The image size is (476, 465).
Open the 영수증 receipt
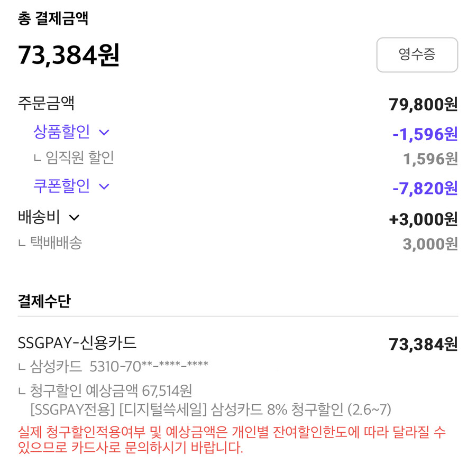click(417, 54)
